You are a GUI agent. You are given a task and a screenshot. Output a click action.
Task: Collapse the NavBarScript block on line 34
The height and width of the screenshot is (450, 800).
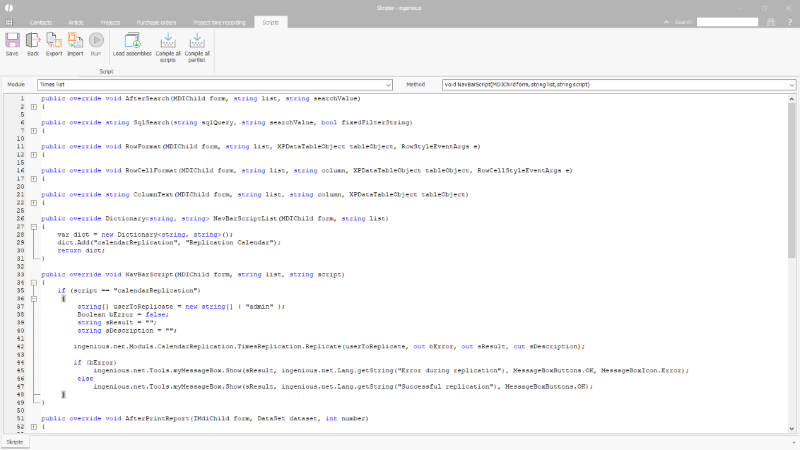[34, 283]
